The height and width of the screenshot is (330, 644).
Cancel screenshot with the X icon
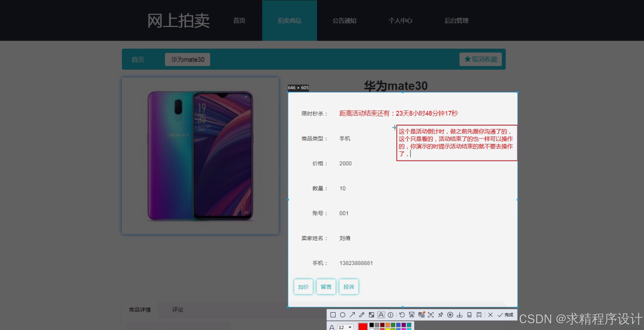(x=490, y=315)
